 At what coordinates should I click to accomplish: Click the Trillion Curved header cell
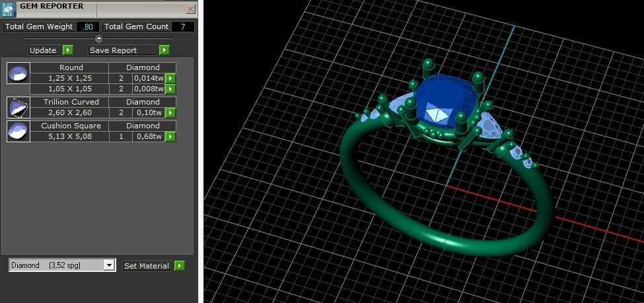click(x=70, y=102)
